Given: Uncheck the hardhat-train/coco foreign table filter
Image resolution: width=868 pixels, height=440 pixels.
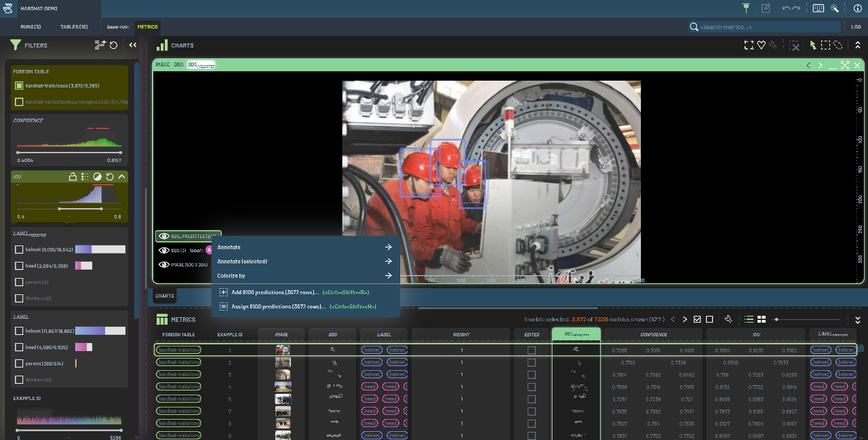Looking at the screenshot, I should (x=19, y=86).
